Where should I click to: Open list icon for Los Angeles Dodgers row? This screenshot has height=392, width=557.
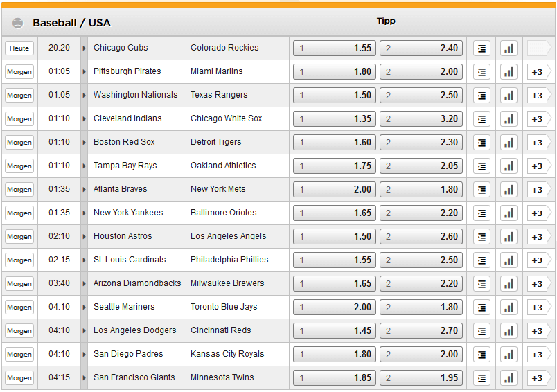click(x=481, y=331)
